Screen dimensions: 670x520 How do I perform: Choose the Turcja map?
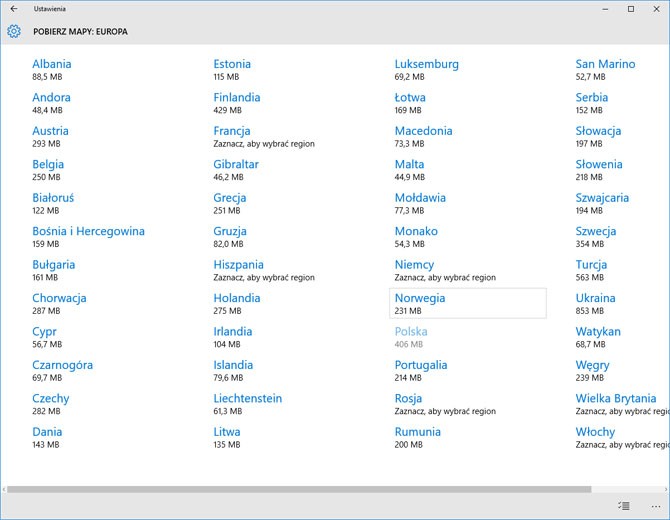[591, 270]
